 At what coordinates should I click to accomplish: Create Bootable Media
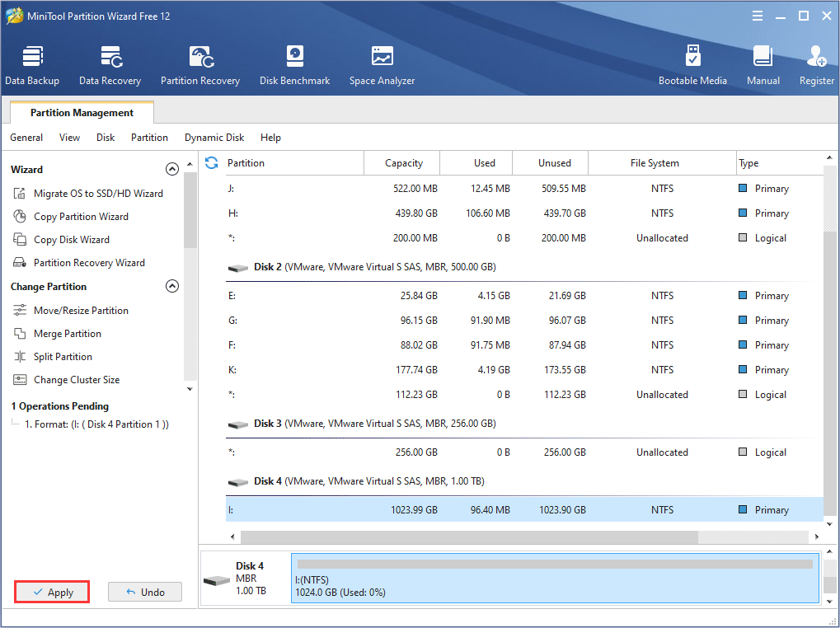pyautogui.click(x=692, y=65)
